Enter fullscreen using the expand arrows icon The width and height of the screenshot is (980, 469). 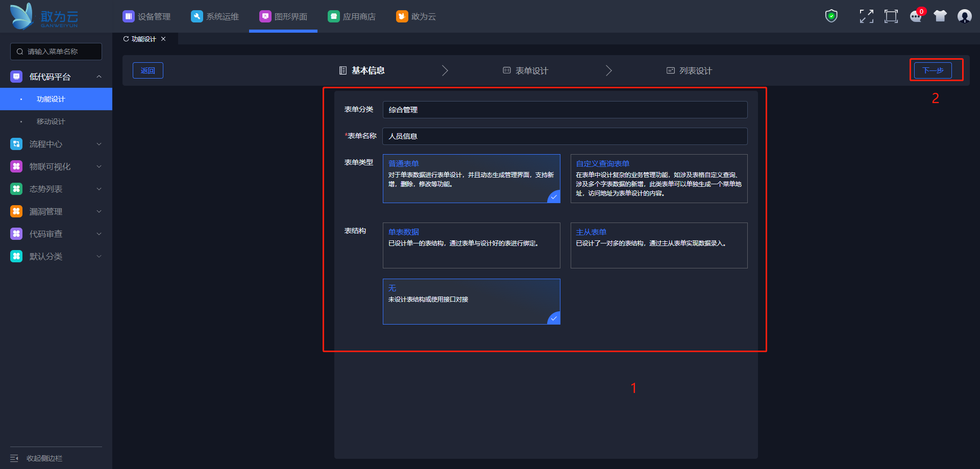click(x=866, y=16)
